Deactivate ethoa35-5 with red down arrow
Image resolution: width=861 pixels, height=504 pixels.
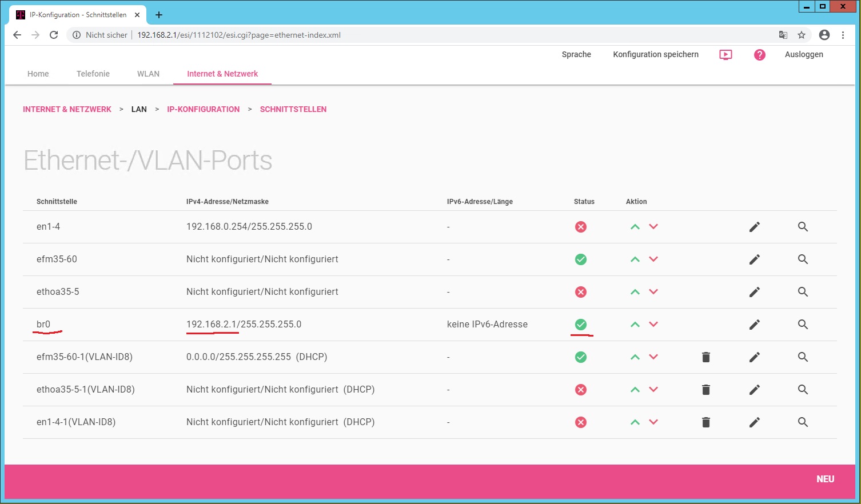point(653,292)
